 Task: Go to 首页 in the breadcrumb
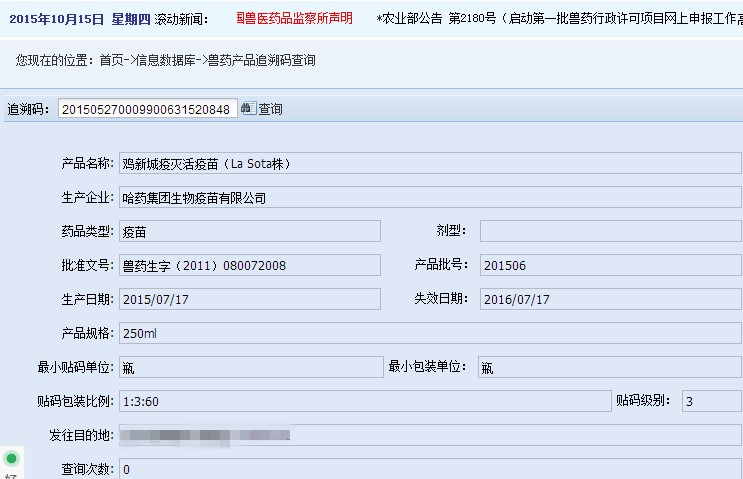(x=111, y=61)
